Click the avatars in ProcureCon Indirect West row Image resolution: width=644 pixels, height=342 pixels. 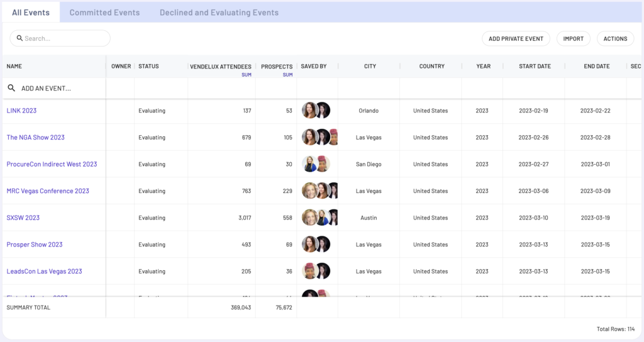tap(316, 164)
